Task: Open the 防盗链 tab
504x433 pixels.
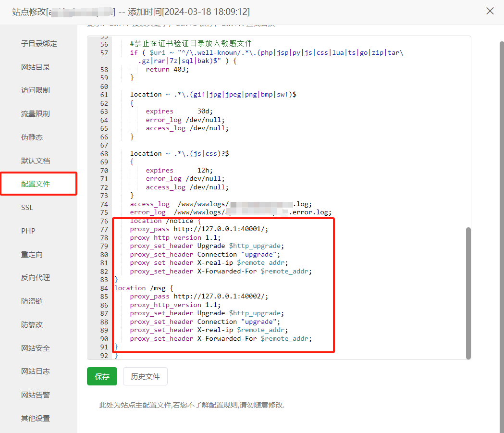Action: click(32, 301)
